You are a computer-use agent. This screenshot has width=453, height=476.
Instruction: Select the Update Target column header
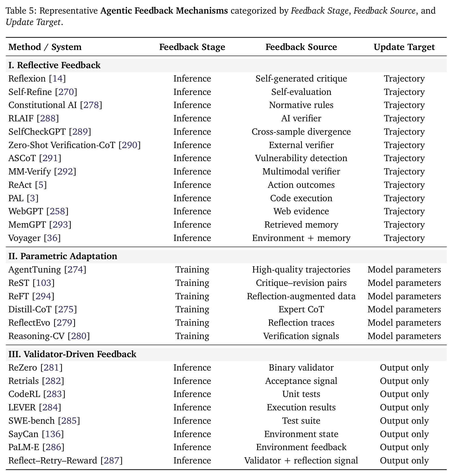[x=404, y=47]
